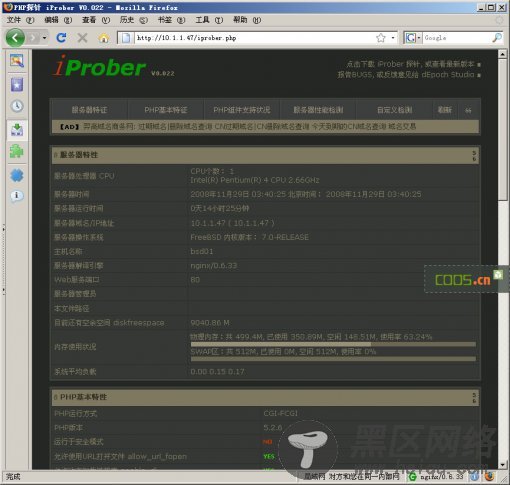Select the nginx/0.6.33 server engine value

click(x=214, y=266)
